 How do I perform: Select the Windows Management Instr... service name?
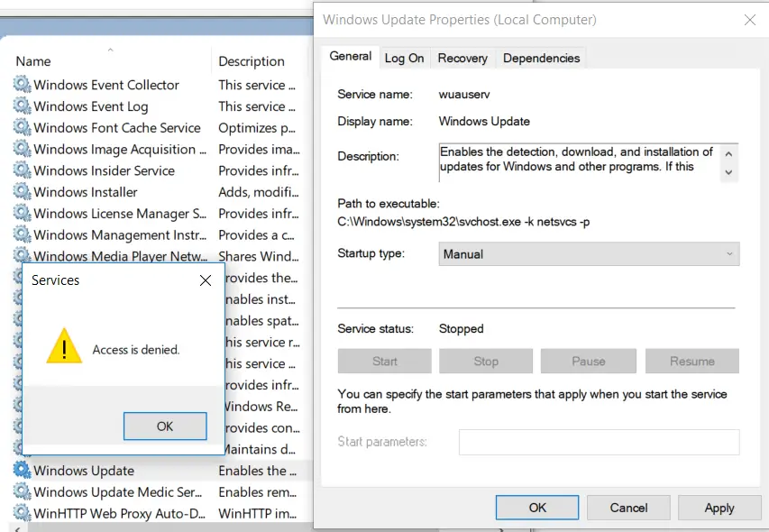pyautogui.click(x=120, y=234)
